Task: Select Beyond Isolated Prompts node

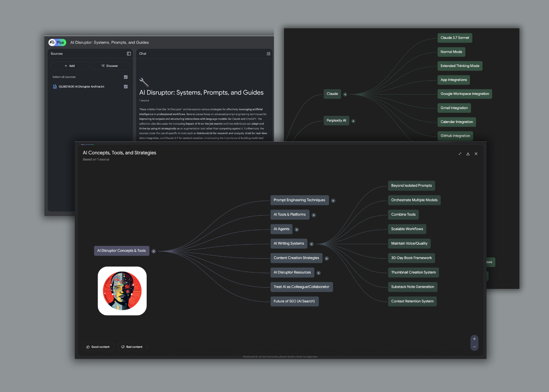Action: [x=411, y=186]
